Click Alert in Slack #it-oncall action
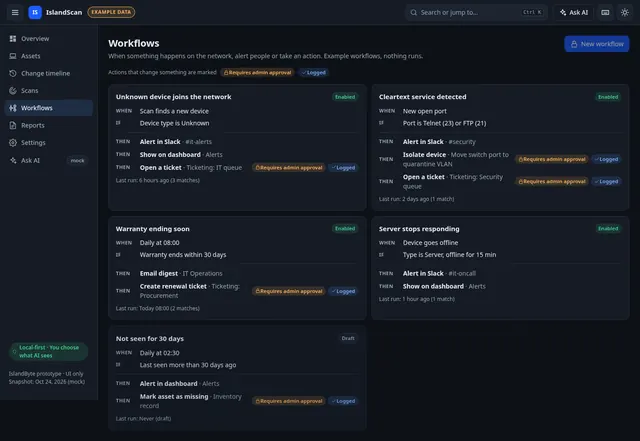Screen dimensions: 640x441 click(439, 274)
